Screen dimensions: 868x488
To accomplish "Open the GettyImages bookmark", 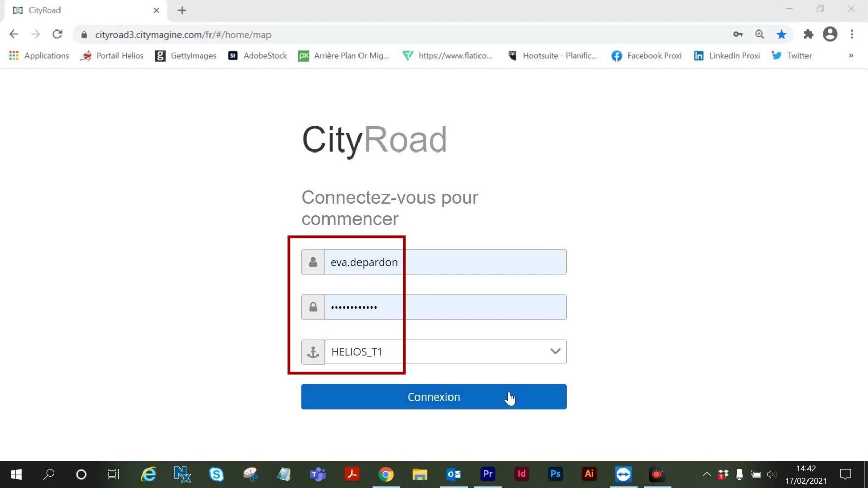I will point(186,56).
